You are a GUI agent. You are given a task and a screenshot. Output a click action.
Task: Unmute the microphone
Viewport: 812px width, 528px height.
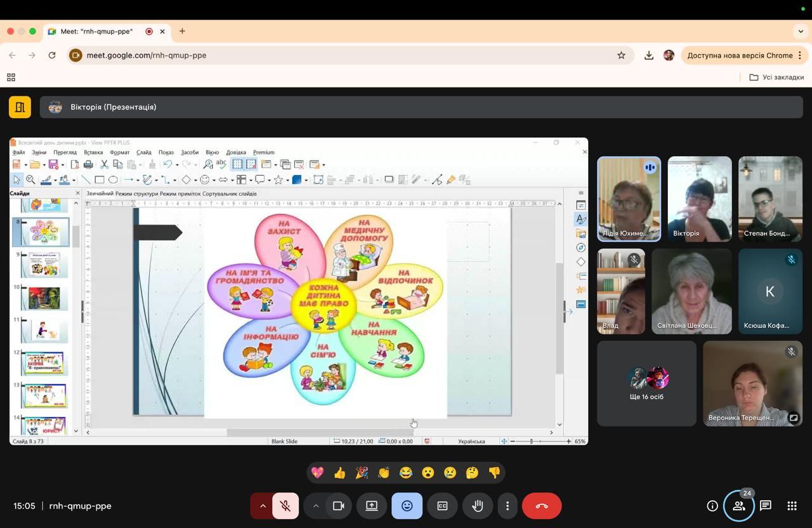pos(285,506)
